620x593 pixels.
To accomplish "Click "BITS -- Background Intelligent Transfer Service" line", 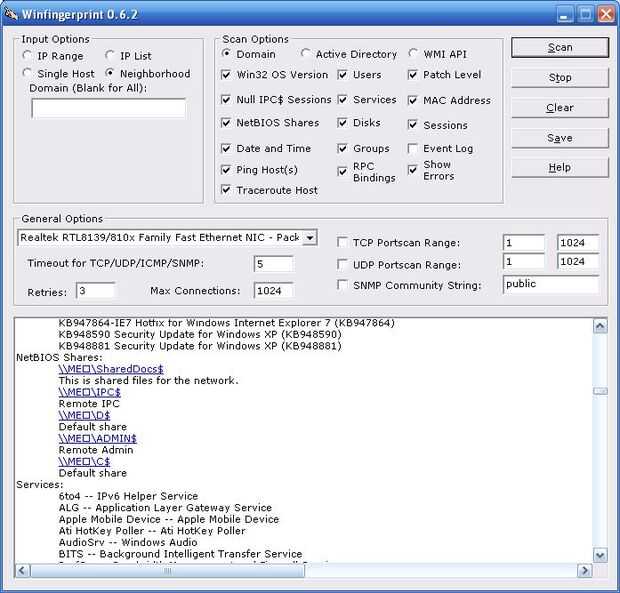I will point(180,554).
